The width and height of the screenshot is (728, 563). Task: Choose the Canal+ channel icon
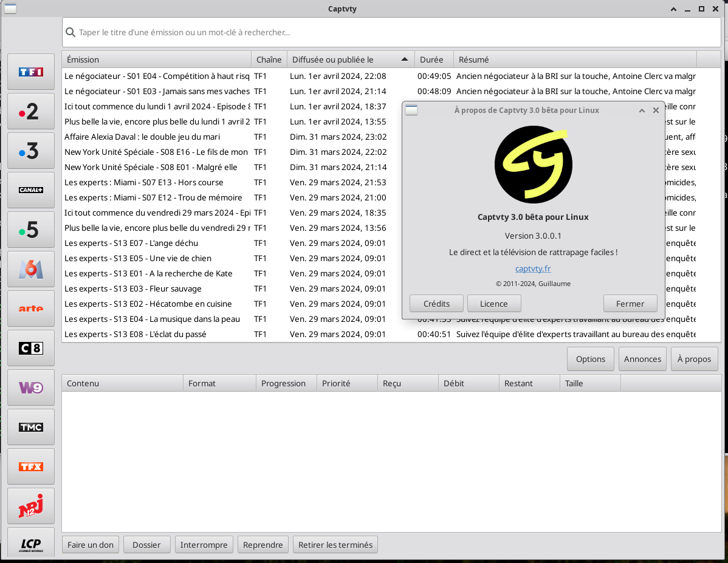coord(31,190)
